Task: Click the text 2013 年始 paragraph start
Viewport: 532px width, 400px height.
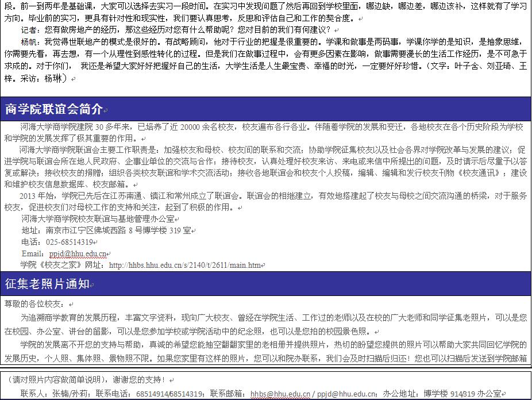Action: (36, 196)
